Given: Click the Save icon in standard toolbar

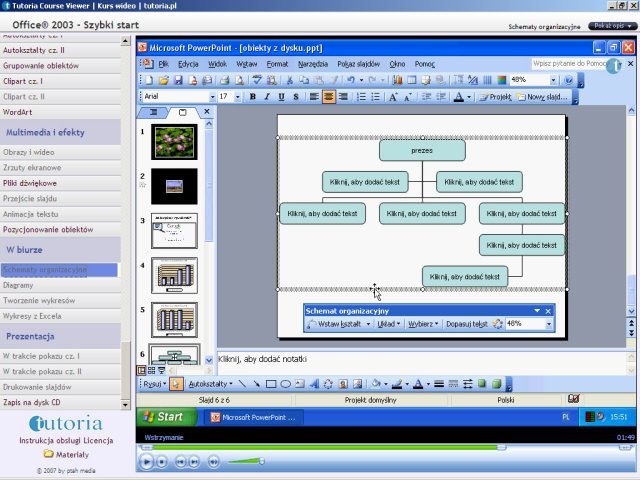Looking at the screenshot, I should coord(177,80).
